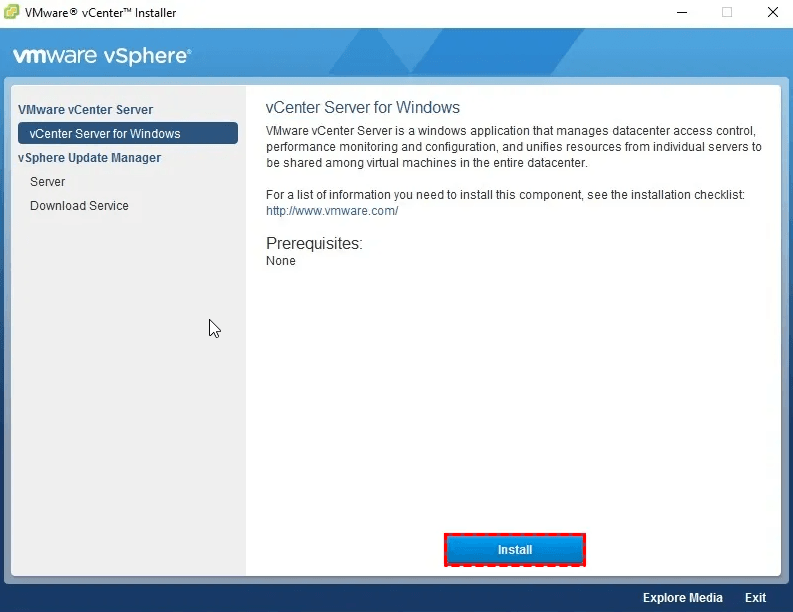
Task: Click the 'vCenter Server for Windows' page title
Action: coord(363,107)
